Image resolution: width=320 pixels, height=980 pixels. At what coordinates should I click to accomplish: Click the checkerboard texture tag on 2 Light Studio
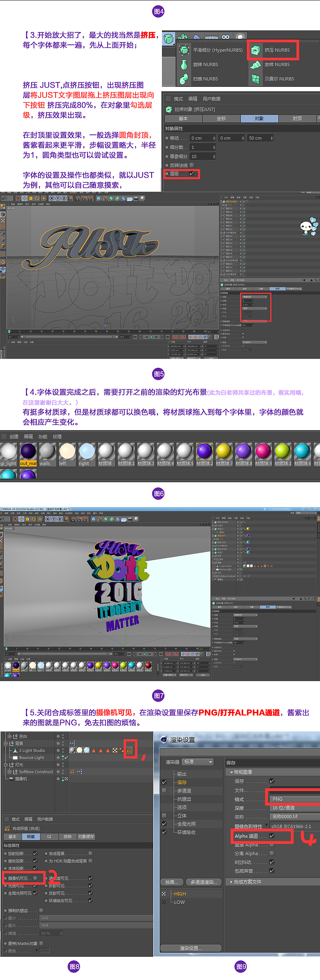[x=115, y=750]
